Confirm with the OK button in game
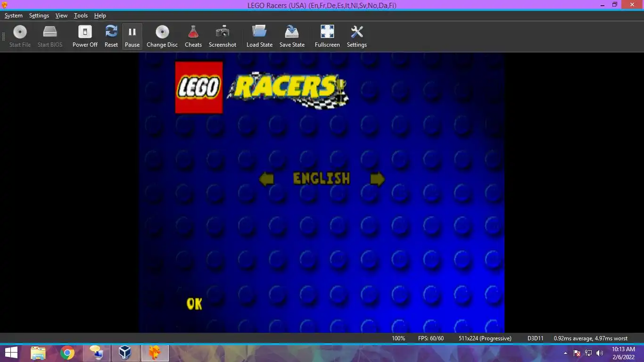 (x=194, y=304)
